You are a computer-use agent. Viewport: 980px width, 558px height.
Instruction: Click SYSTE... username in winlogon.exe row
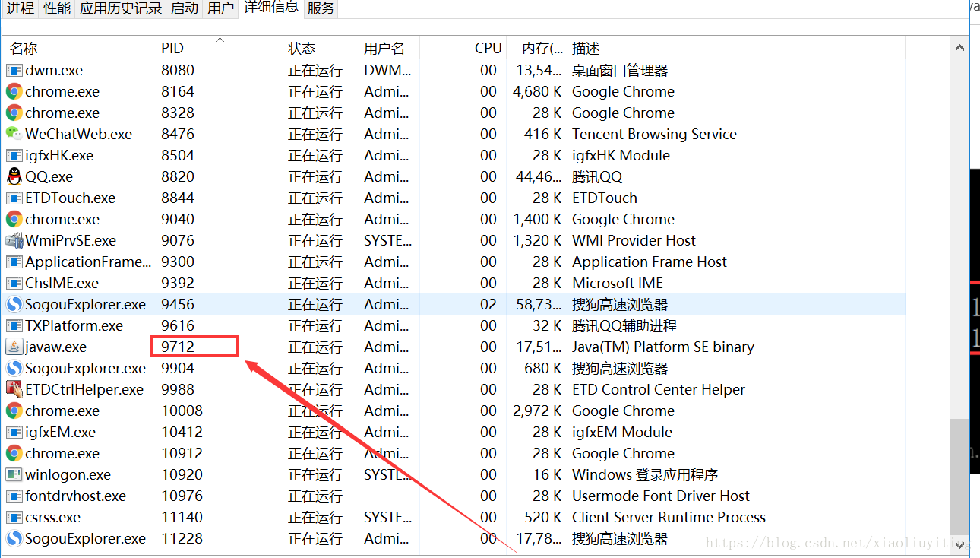pyautogui.click(x=387, y=474)
